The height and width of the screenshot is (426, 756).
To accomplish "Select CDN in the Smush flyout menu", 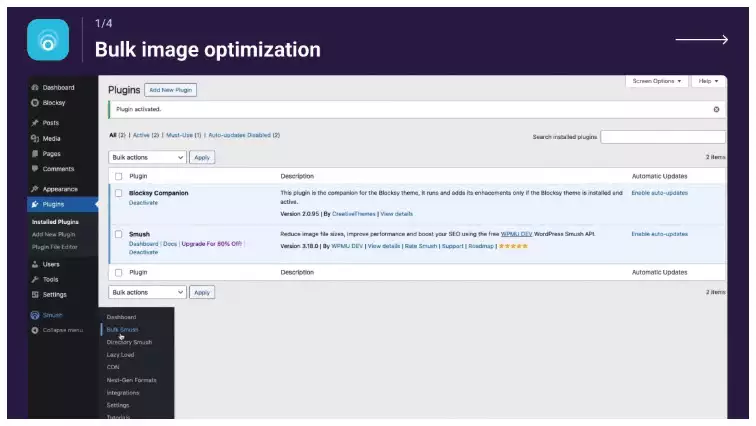I will (x=113, y=367).
